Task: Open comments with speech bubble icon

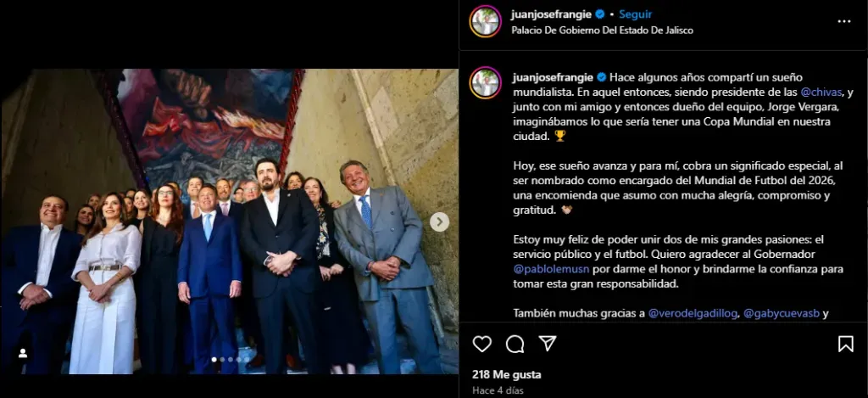Action: pos(515,345)
